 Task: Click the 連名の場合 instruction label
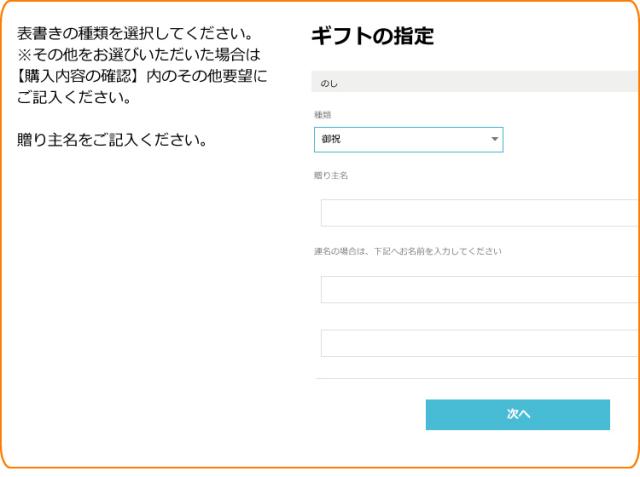coord(408,251)
